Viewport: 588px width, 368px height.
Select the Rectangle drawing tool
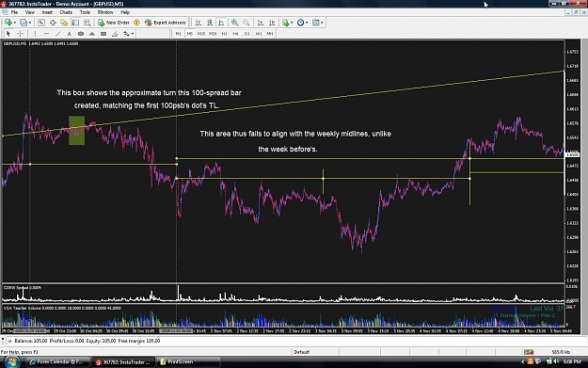103,34
